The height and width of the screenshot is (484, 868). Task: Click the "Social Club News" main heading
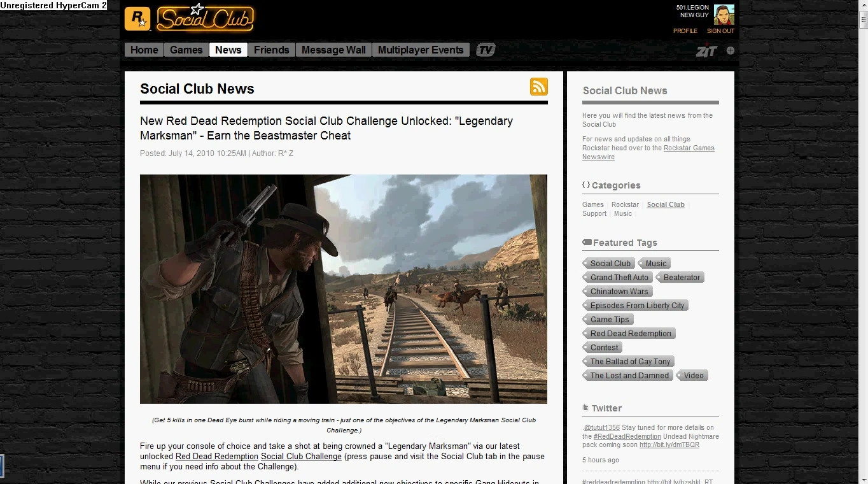pyautogui.click(x=197, y=89)
